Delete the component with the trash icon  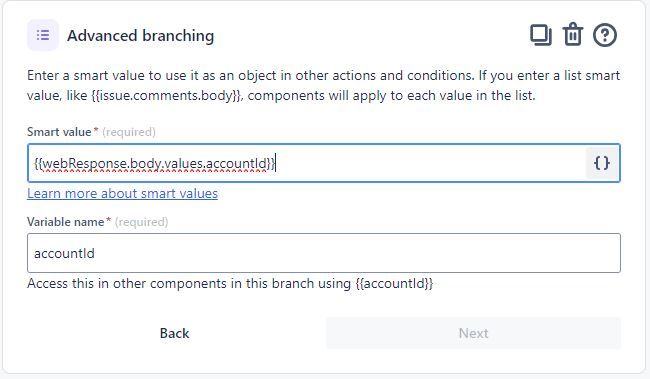point(572,34)
